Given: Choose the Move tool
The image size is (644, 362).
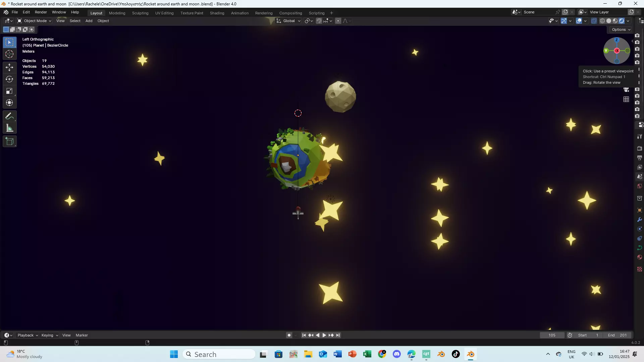Looking at the screenshot, I should (9, 67).
